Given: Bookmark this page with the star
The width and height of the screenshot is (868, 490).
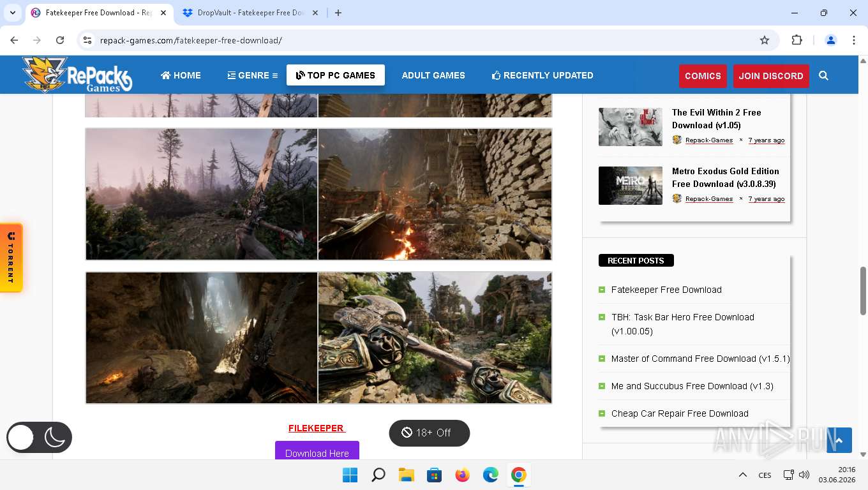Looking at the screenshot, I should tap(765, 40).
